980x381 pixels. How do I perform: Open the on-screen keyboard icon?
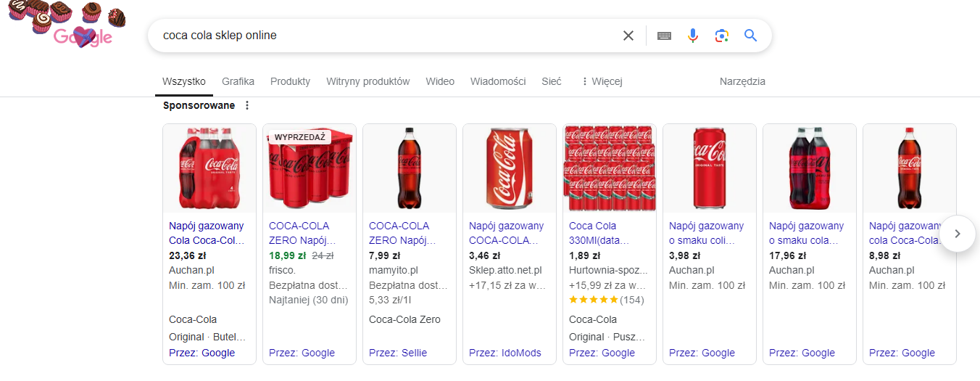click(x=664, y=36)
